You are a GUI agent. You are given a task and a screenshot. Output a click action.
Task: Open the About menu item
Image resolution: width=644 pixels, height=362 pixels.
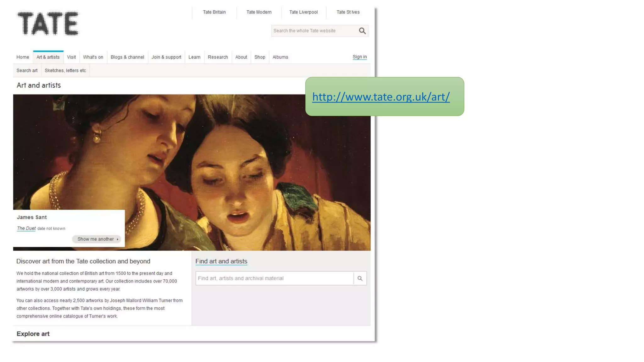[x=241, y=57]
